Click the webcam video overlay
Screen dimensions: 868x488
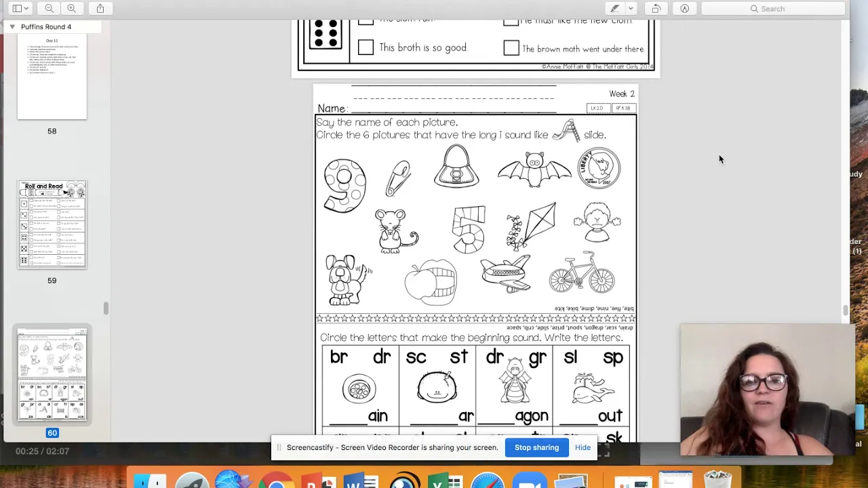click(767, 390)
